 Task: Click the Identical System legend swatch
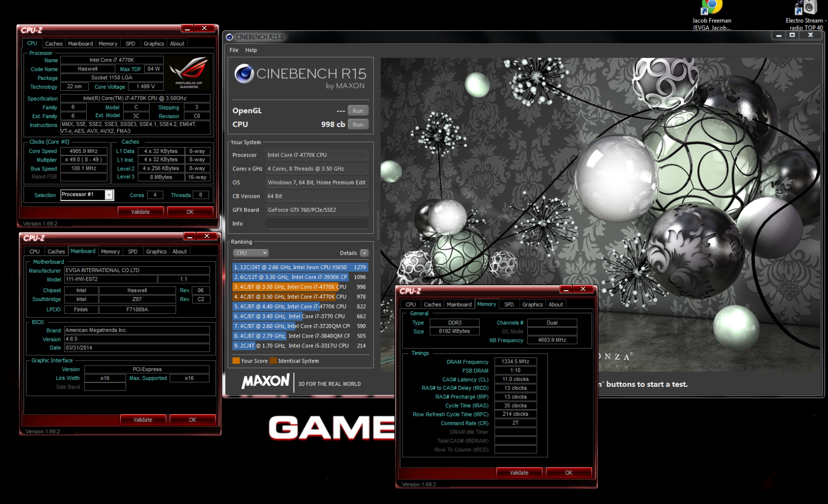[273, 361]
